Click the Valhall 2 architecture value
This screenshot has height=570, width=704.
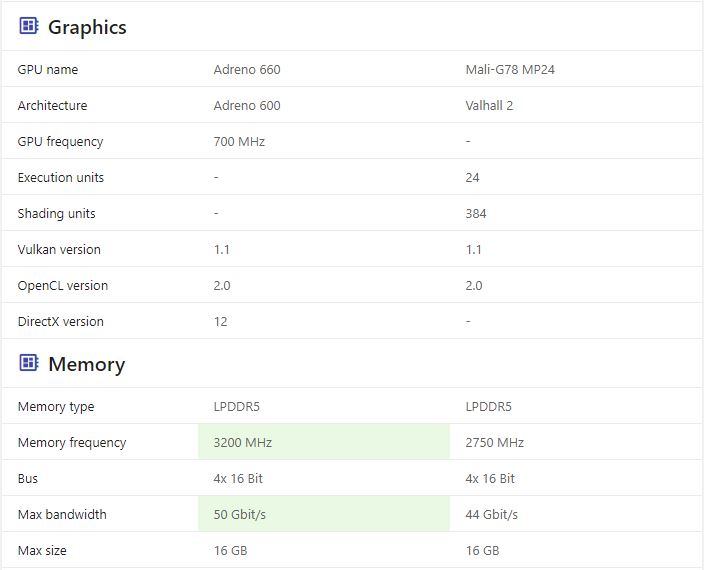(x=489, y=105)
